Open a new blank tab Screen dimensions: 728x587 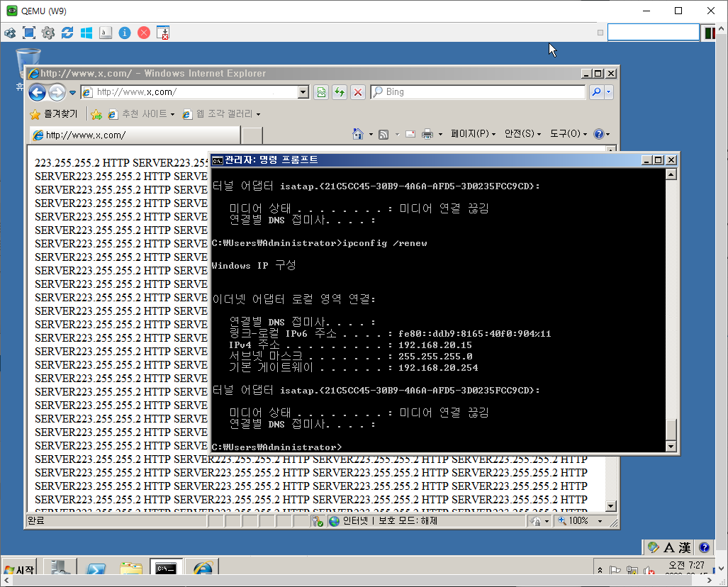click(x=252, y=135)
